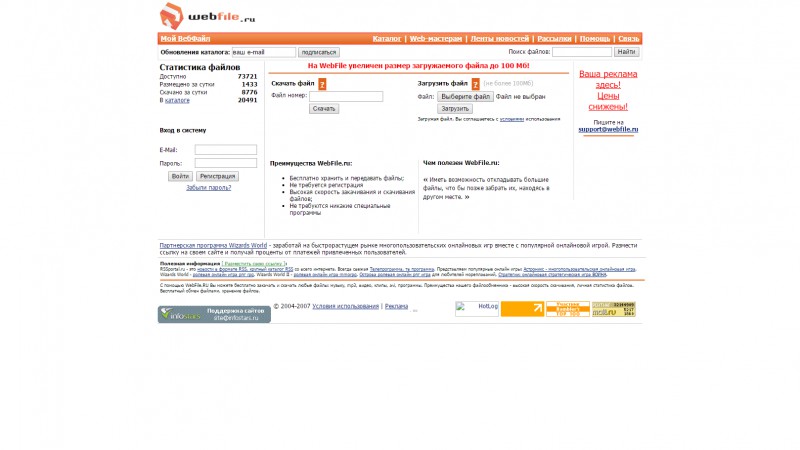
Task: Click the Доступно value 73721
Action: 247,77
